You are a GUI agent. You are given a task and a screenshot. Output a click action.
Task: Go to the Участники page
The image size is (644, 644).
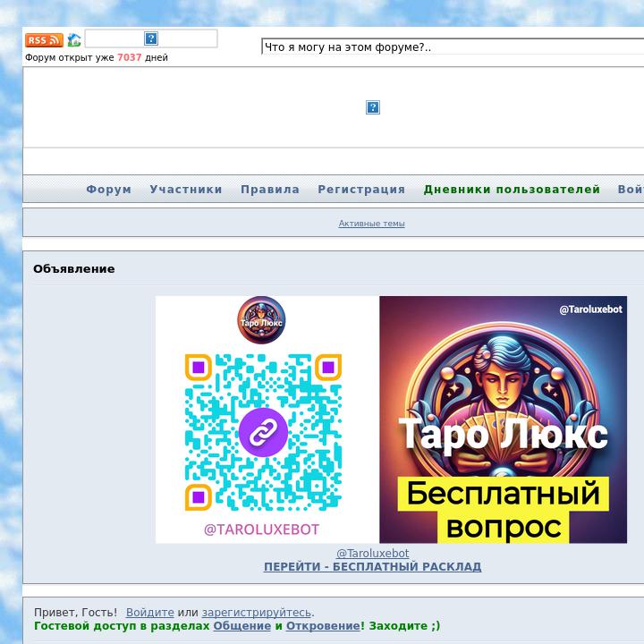point(186,190)
